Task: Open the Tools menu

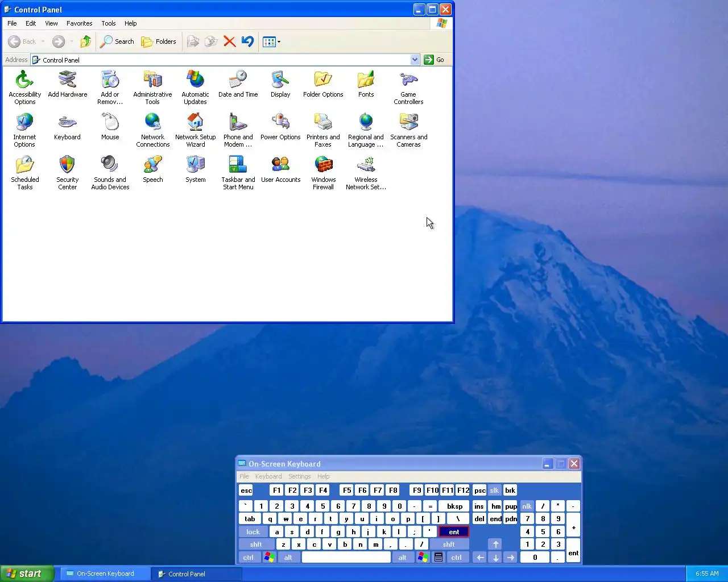Action: pos(108,23)
